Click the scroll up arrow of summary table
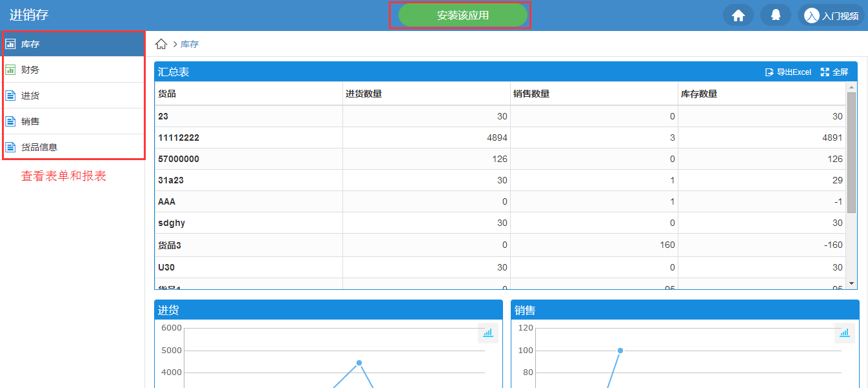Screen dimensions: 868x388 [851, 87]
